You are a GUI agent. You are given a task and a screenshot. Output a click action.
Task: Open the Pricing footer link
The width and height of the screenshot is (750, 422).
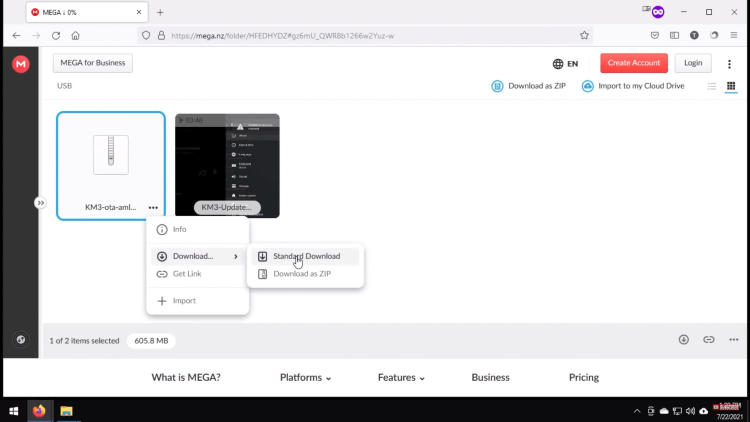(x=584, y=378)
